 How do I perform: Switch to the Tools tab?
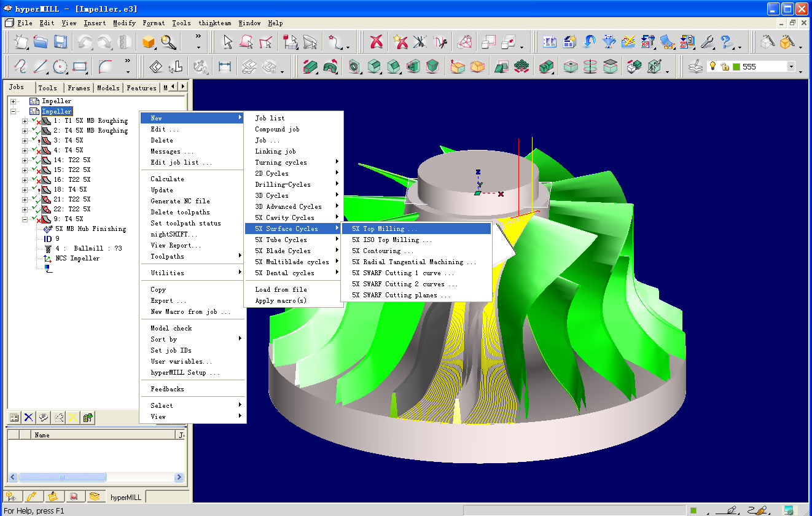tap(47, 88)
